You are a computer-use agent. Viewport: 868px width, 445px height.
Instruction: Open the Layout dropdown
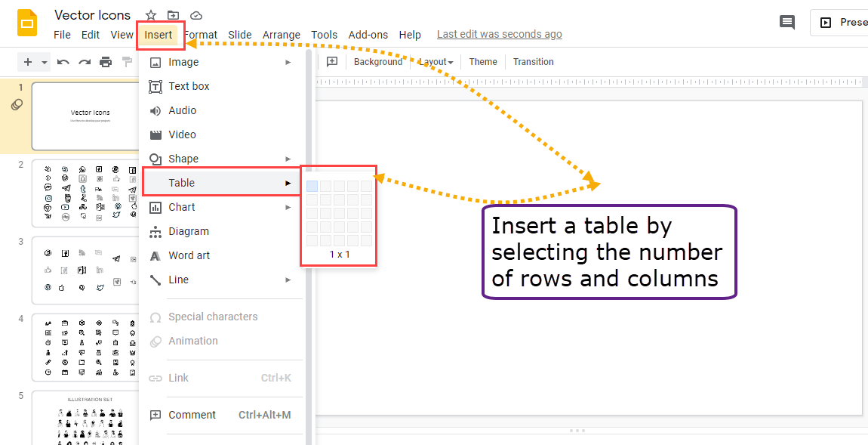pos(435,61)
